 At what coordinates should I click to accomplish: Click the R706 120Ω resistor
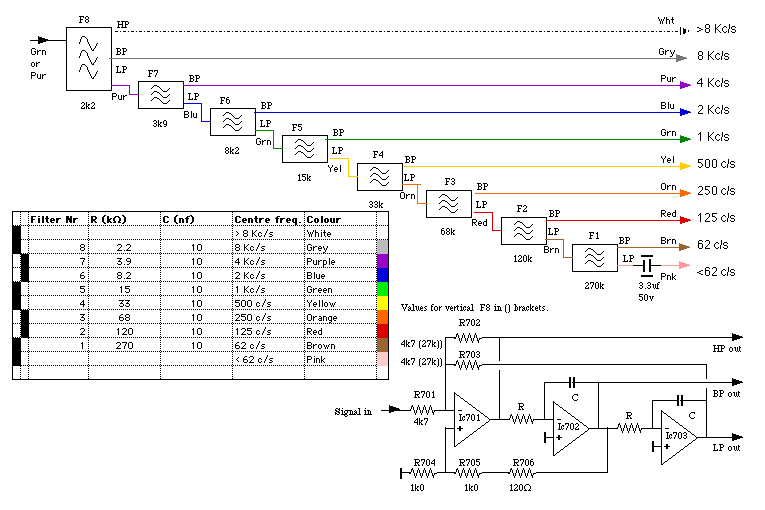(x=522, y=471)
